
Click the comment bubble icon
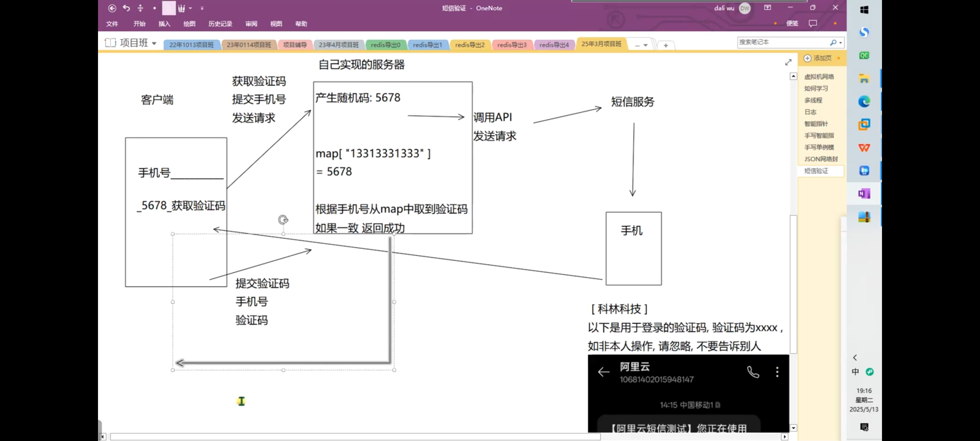813,23
